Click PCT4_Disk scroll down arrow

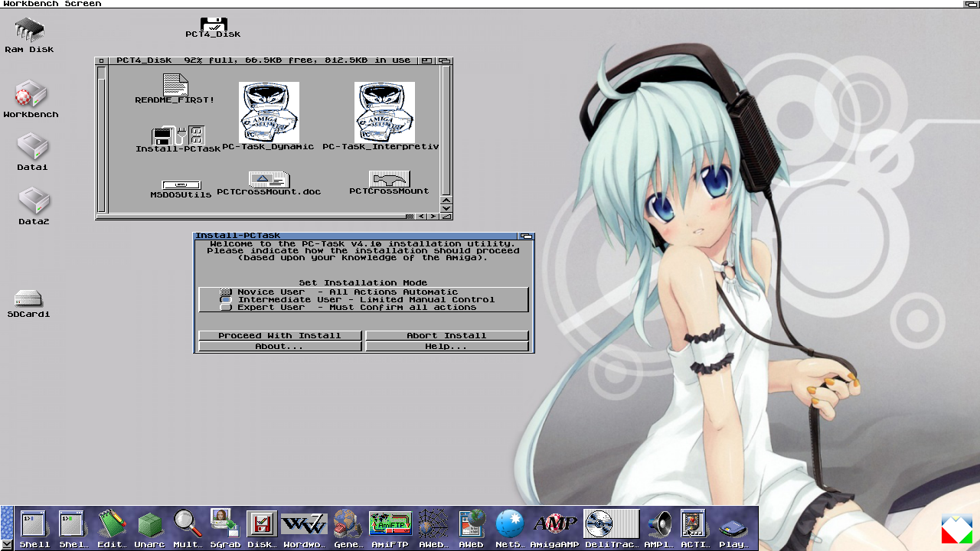coord(446,207)
